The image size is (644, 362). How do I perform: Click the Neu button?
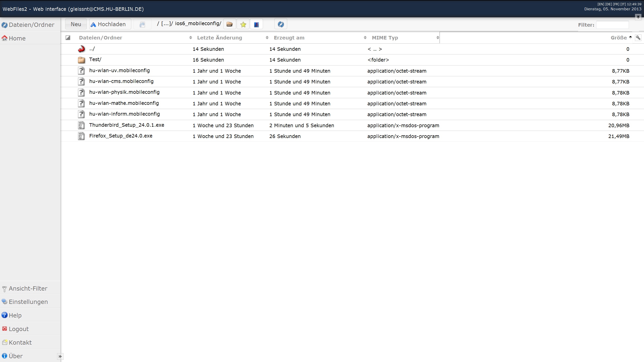75,24
